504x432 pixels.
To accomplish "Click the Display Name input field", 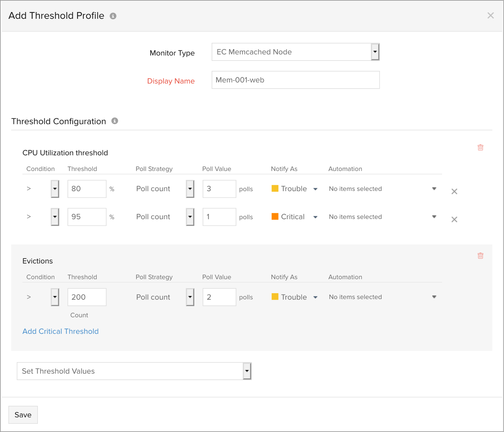I will (295, 80).
